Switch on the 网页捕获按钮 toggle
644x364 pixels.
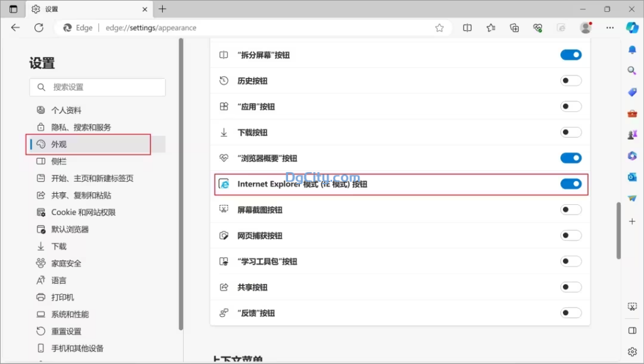coord(571,236)
